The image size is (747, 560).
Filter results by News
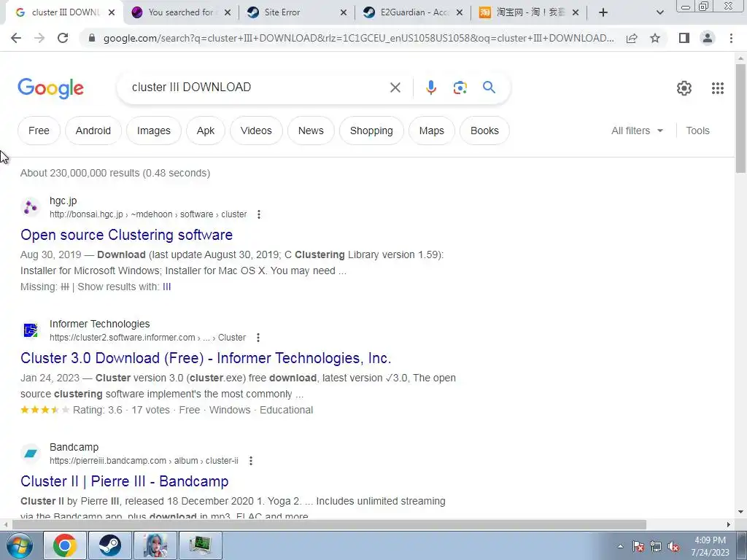pos(311,131)
